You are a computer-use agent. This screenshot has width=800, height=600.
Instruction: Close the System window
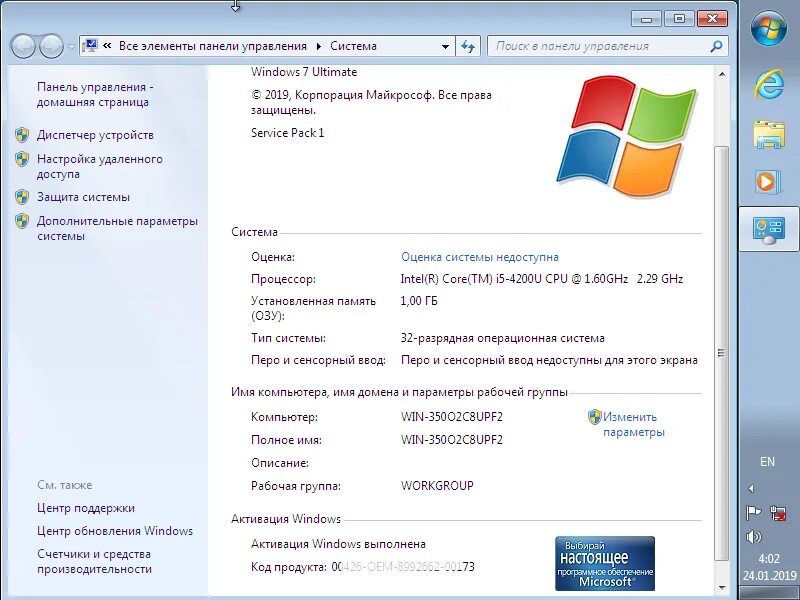712,19
